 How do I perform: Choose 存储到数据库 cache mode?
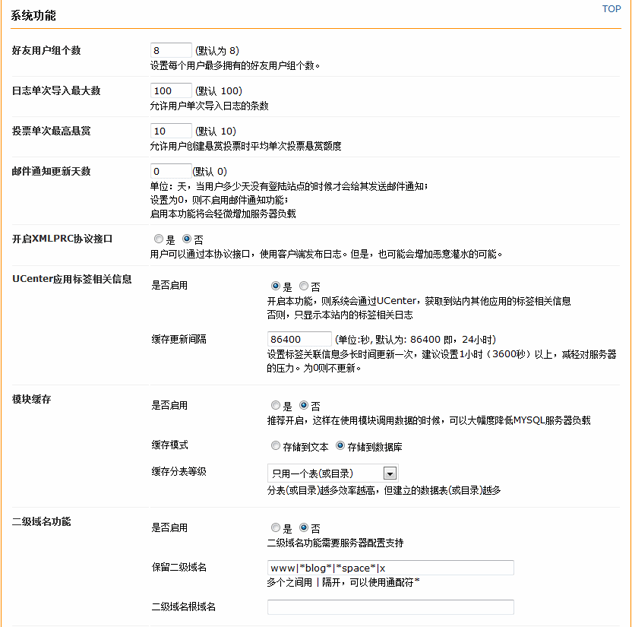[340, 446]
